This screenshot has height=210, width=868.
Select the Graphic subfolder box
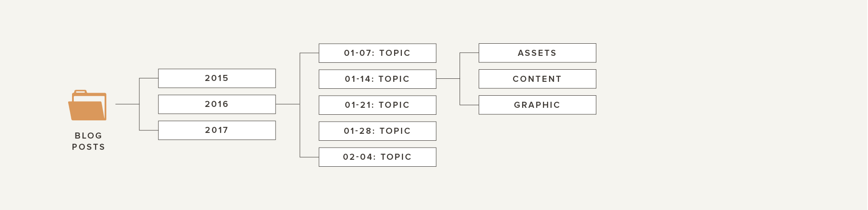click(x=537, y=105)
